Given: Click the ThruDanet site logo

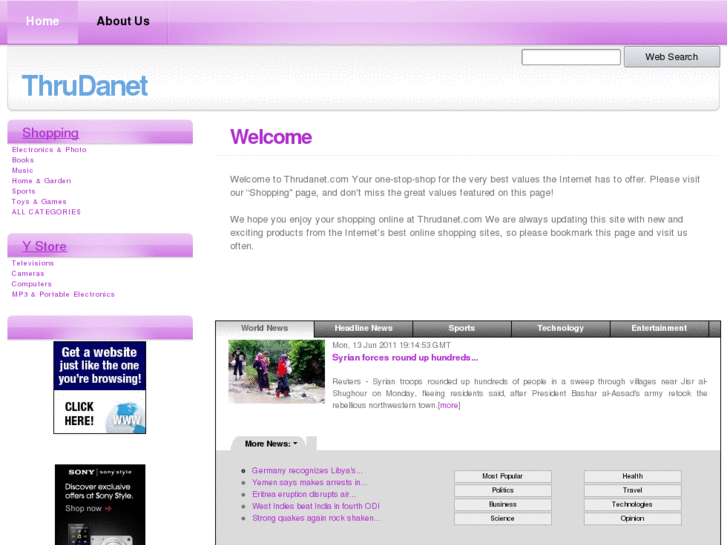Looking at the screenshot, I should click(84, 86).
